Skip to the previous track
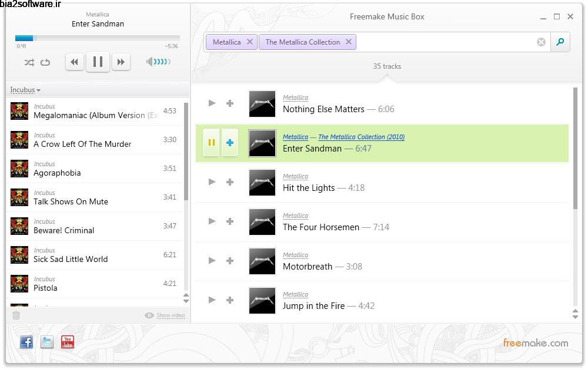Image resolution: width=588 pixels, height=370 pixels. click(74, 62)
